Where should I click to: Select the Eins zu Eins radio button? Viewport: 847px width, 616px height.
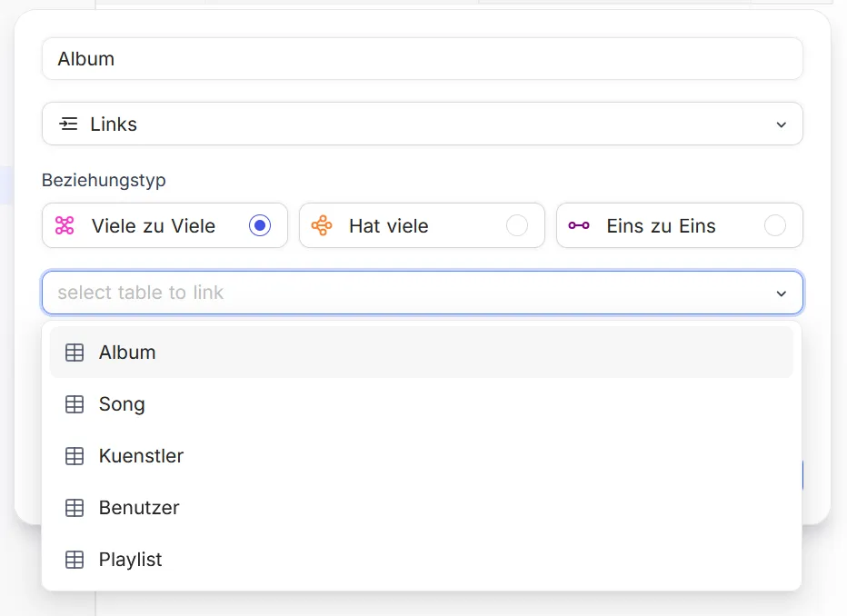(x=775, y=225)
